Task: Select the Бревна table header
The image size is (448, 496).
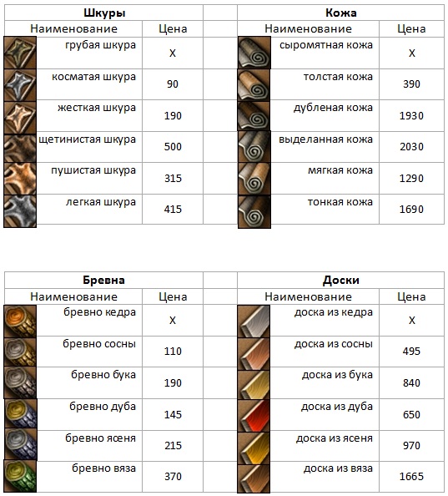Action: pyautogui.click(x=104, y=281)
